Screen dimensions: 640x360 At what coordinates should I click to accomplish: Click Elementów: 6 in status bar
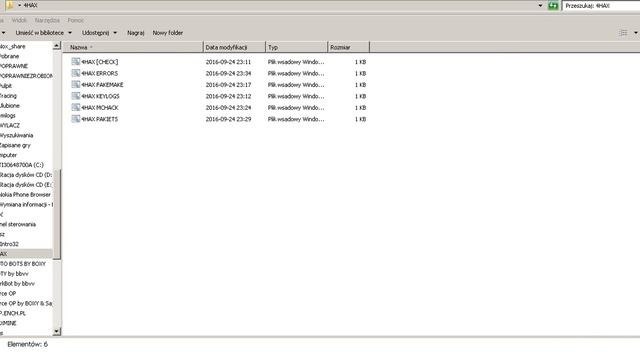27,344
